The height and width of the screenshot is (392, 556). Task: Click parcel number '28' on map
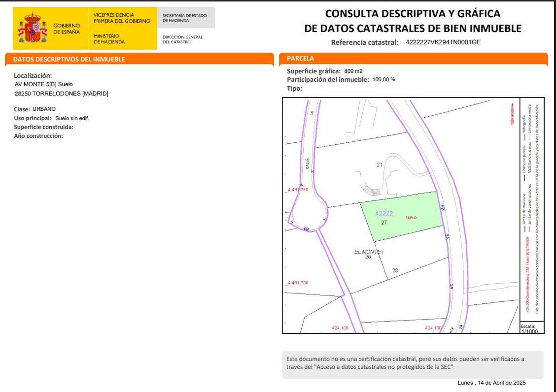click(x=395, y=270)
